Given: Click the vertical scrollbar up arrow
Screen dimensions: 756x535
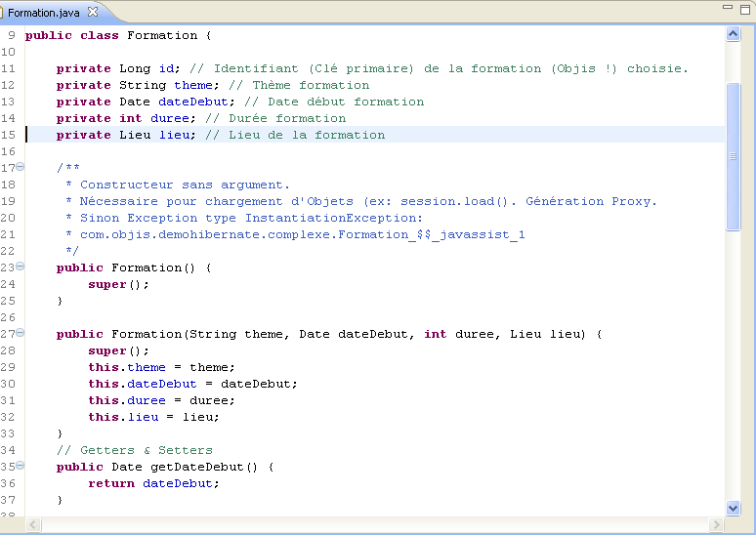Looking at the screenshot, I should tap(733, 34).
